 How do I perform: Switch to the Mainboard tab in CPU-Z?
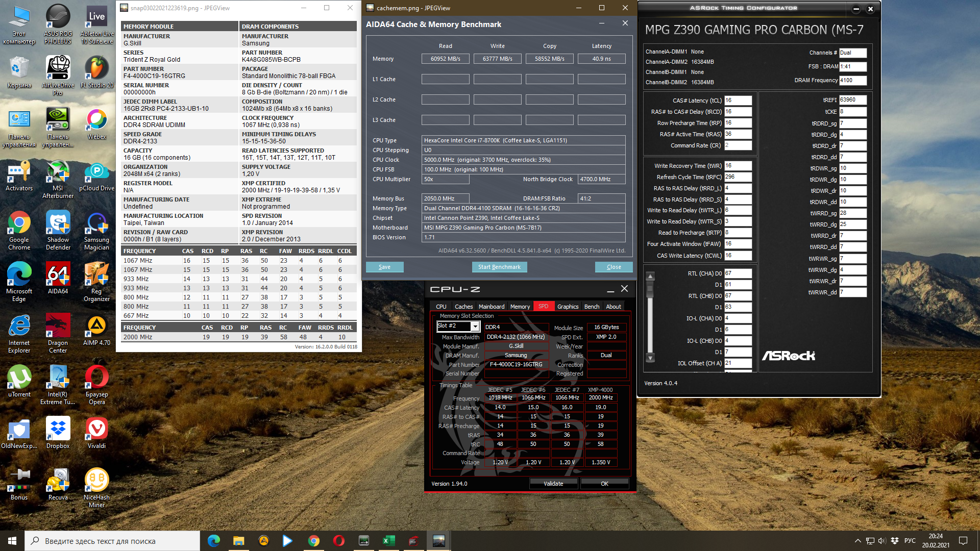point(491,307)
